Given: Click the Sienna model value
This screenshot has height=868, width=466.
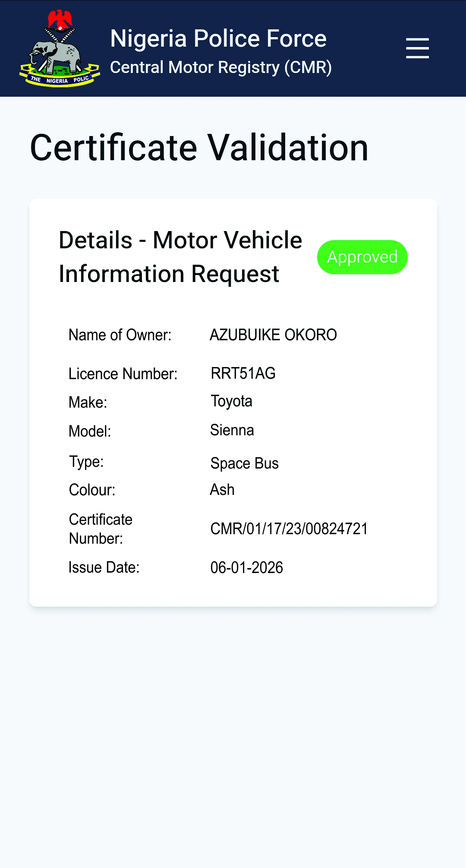Looking at the screenshot, I should pyautogui.click(x=232, y=430).
